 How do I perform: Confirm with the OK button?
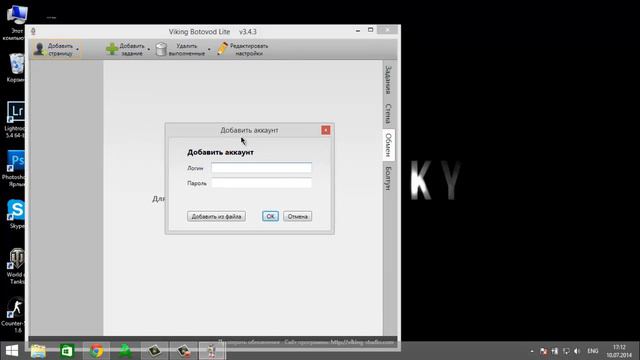tap(270, 216)
